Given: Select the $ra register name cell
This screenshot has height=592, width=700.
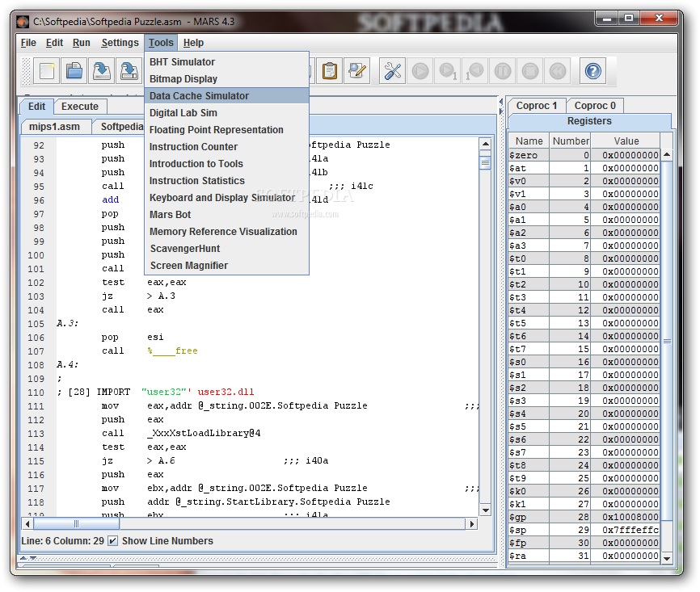Looking at the screenshot, I should (529, 556).
